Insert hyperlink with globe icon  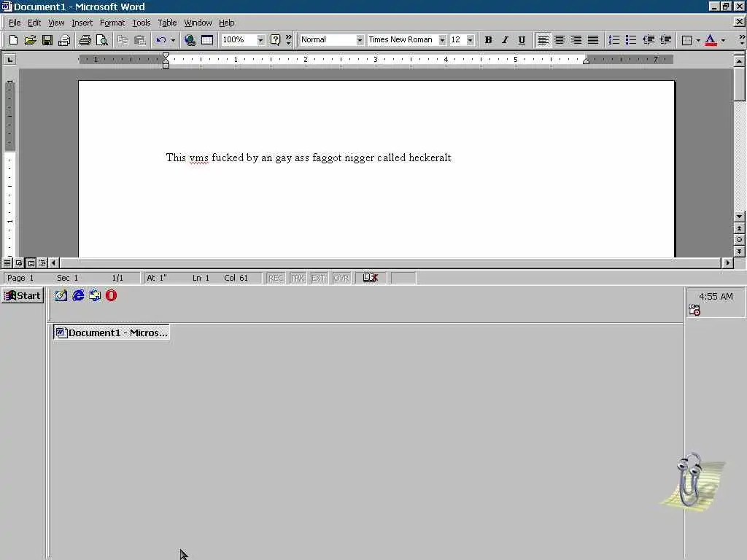tap(190, 40)
